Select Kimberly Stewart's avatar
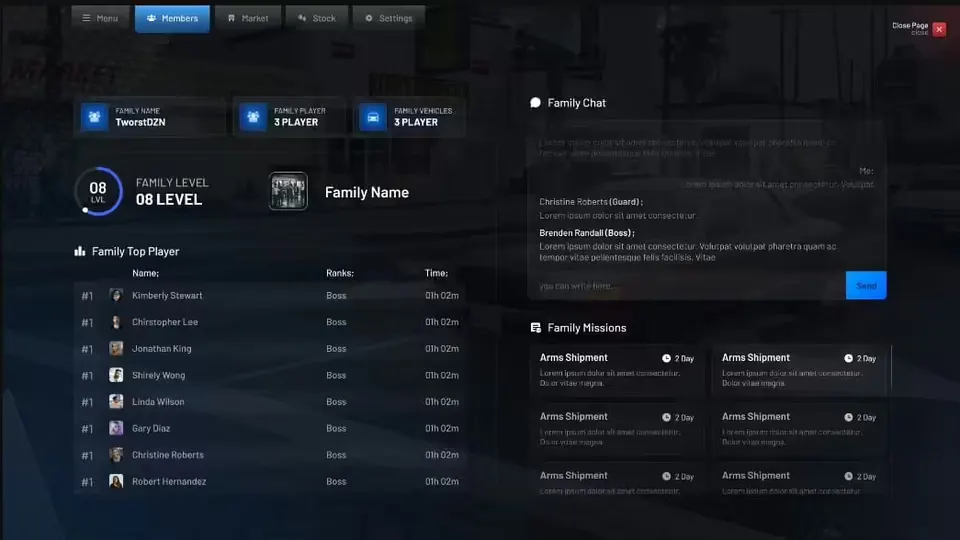 pos(116,295)
